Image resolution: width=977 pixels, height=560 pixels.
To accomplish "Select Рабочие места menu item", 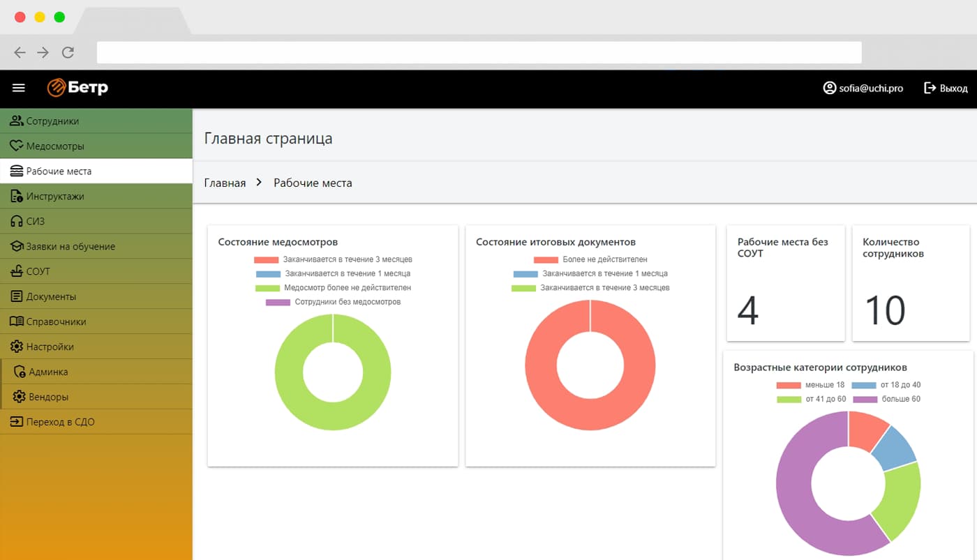I will click(96, 171).
